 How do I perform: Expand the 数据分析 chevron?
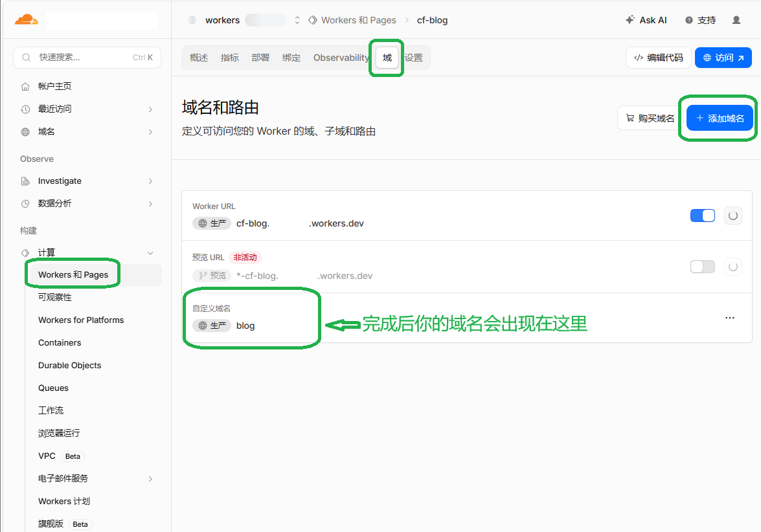coord(150,204)
